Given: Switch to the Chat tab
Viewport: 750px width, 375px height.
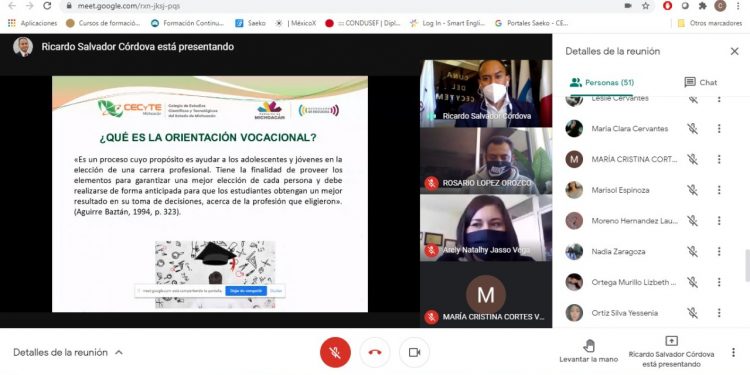Looking at the screenshot, I should [701, 82].
